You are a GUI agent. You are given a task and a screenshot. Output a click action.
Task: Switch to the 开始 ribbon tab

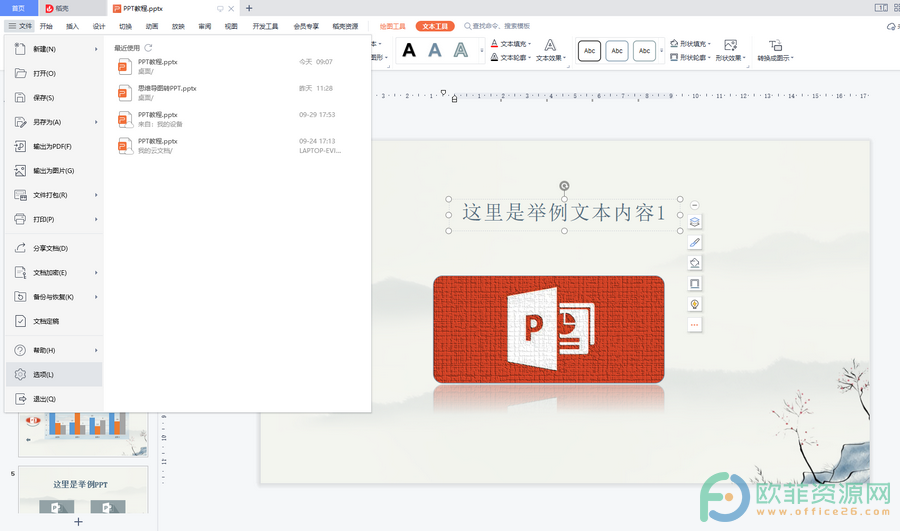click(x=46, y=26)
